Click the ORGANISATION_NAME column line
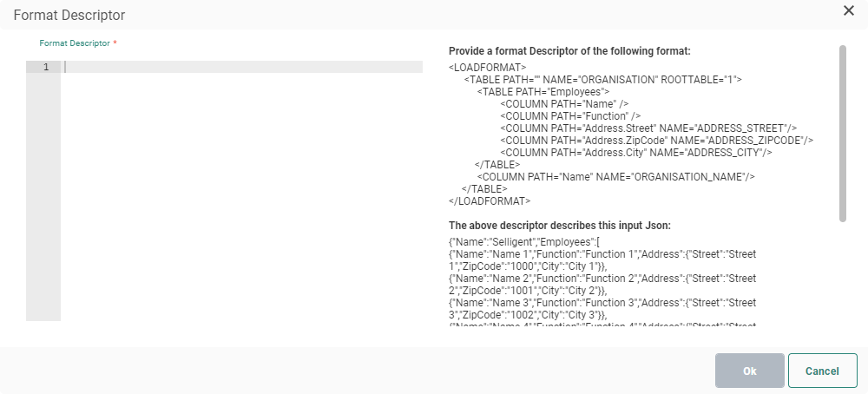This screenshot has height=394, width=868. point(616,176)
